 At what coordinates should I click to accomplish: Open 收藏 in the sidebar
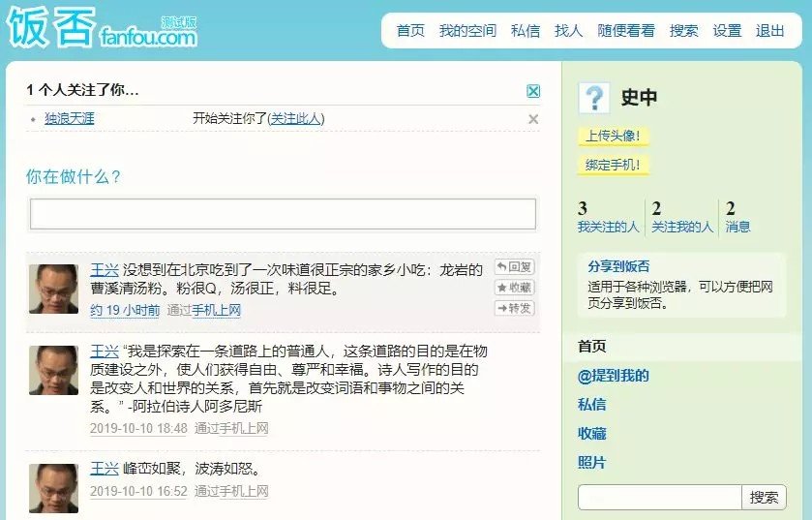(x=592, y=434)
